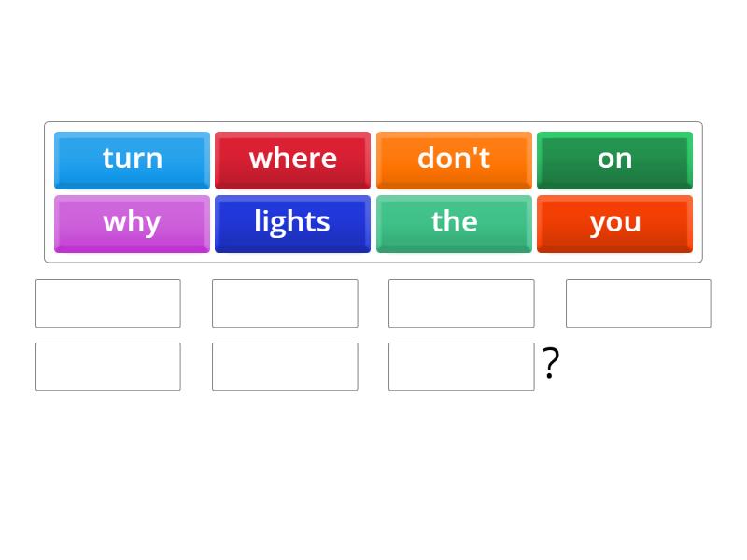Click the slot beside the question mark
Viewport: 747px width, 560px height.
pyautogui.click(x=460, y=366)
